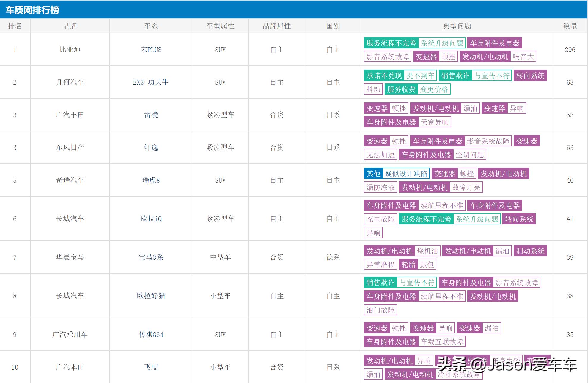Click the EX3 功夫牛 series link
This screenshot has width=588, height=383.
151,82
